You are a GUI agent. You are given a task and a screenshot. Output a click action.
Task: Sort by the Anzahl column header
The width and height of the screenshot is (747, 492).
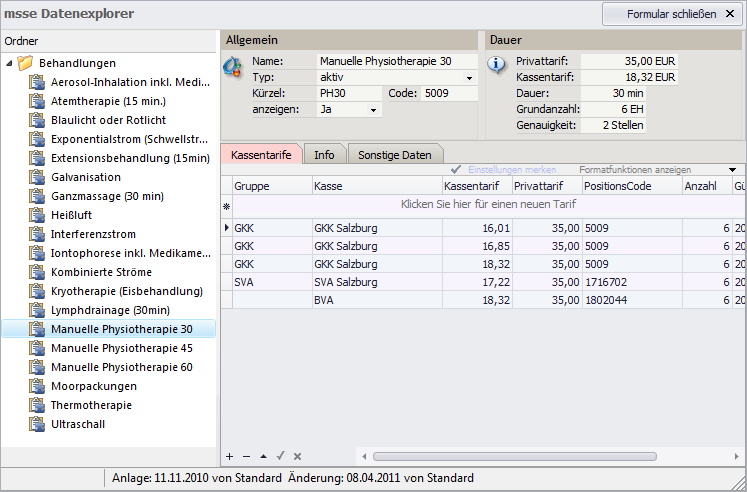[707, 186]
